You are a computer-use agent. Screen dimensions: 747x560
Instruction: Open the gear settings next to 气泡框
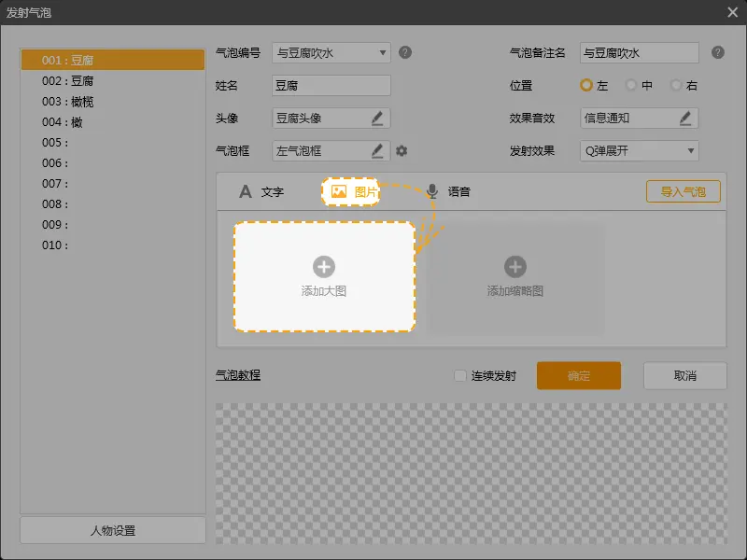(x=402, y=150)
